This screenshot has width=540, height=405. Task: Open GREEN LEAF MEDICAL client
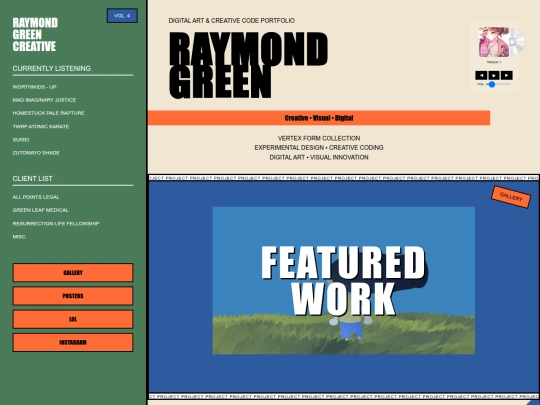coord(41,210)
